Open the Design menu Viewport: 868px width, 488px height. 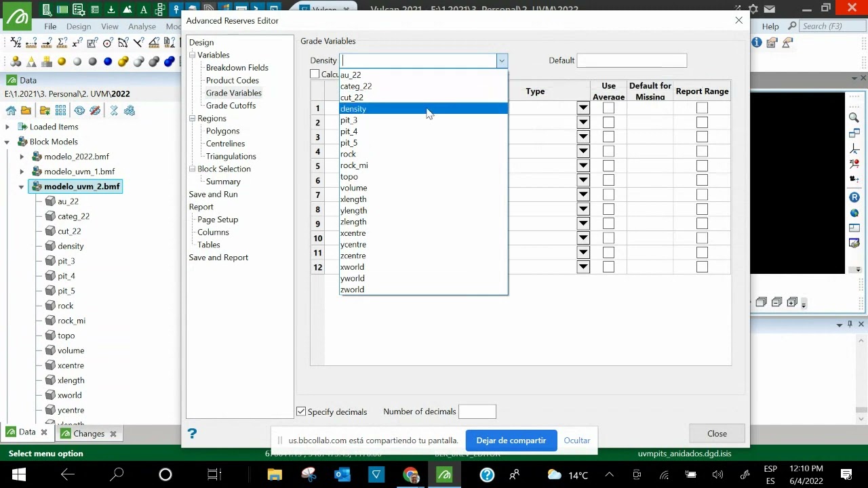[79, 26]
